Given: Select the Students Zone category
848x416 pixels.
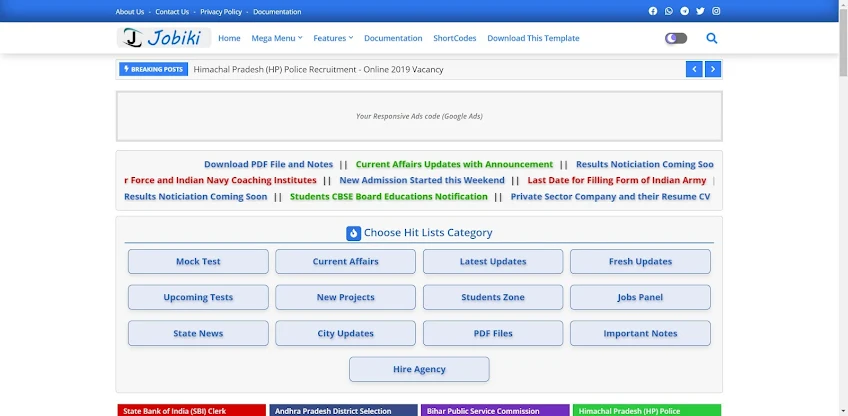Looking at the screenshot, I should (493, 297).
